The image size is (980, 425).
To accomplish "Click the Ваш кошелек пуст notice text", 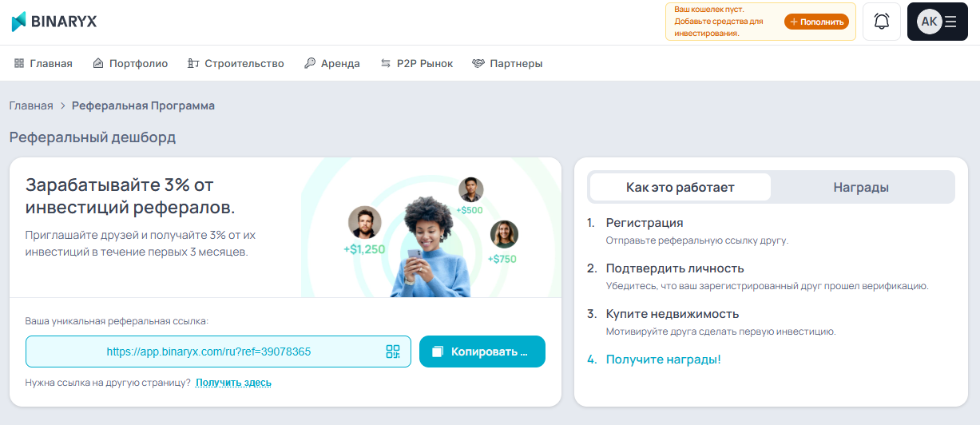I will click(719, 22).
